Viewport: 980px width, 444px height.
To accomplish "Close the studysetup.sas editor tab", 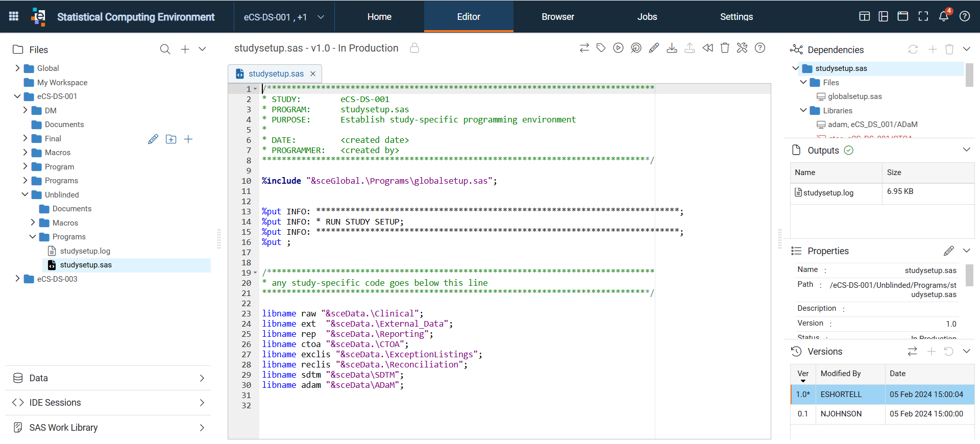I will [x=313, y=74].
